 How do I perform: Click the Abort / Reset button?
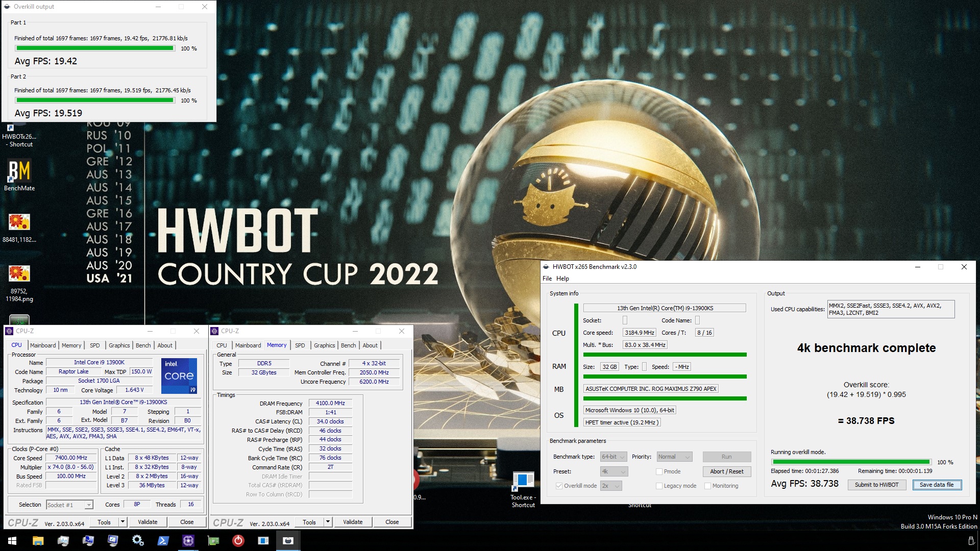click(x=726, y=471)
